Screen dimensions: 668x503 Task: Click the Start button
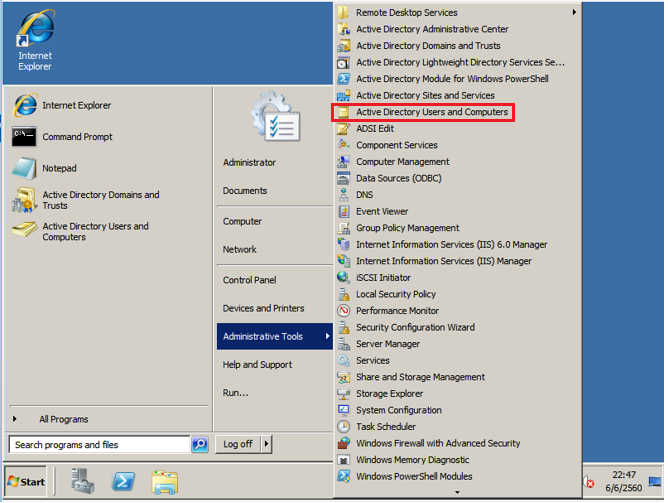tap(26, 482)
